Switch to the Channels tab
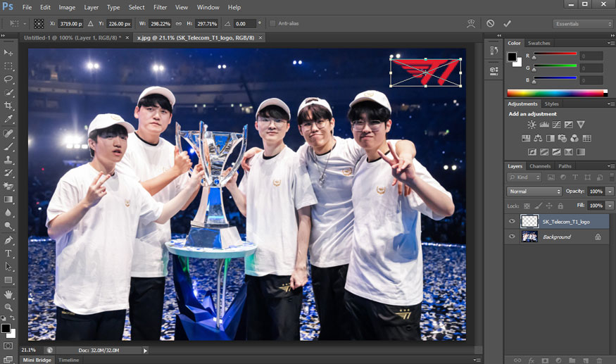 point(540,166)
